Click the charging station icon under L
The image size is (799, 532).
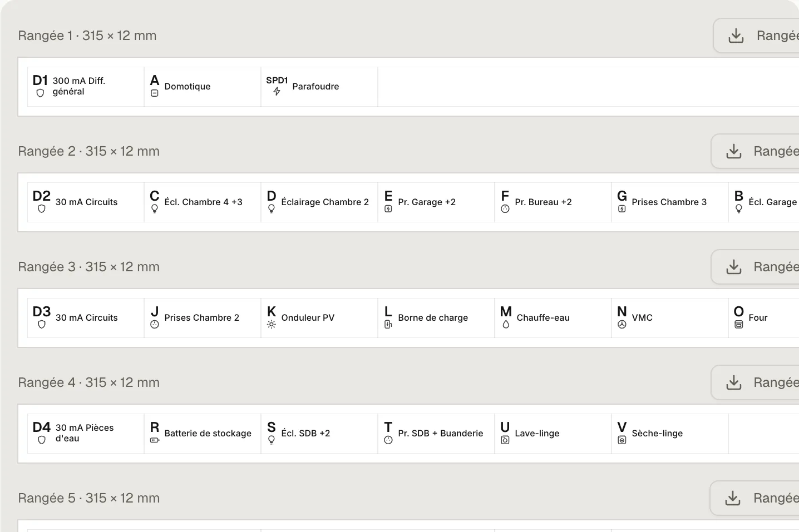pyautogui.click(x=388, y=325)
